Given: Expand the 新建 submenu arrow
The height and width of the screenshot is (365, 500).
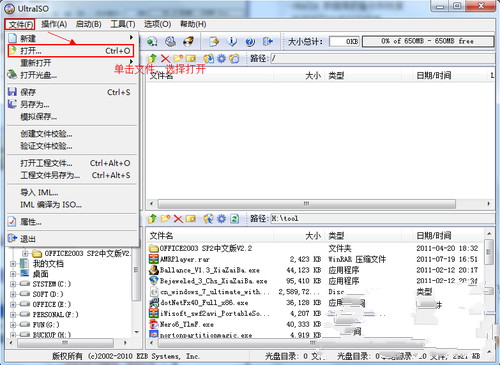Looking at the screenshot, I should 131,38.
